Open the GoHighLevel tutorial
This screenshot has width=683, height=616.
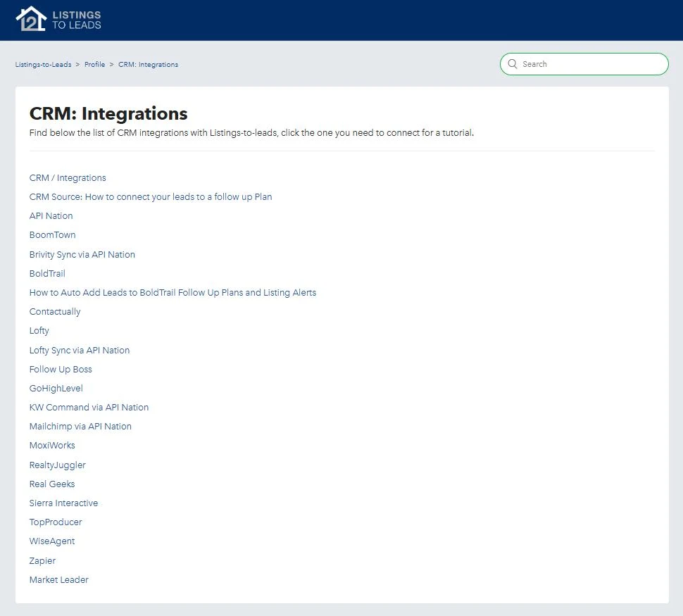pos(56,388)
